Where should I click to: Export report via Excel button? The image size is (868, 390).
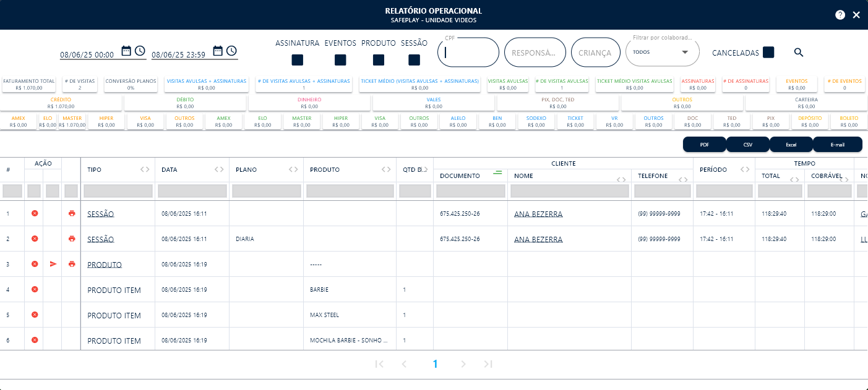tap(791, 145)
